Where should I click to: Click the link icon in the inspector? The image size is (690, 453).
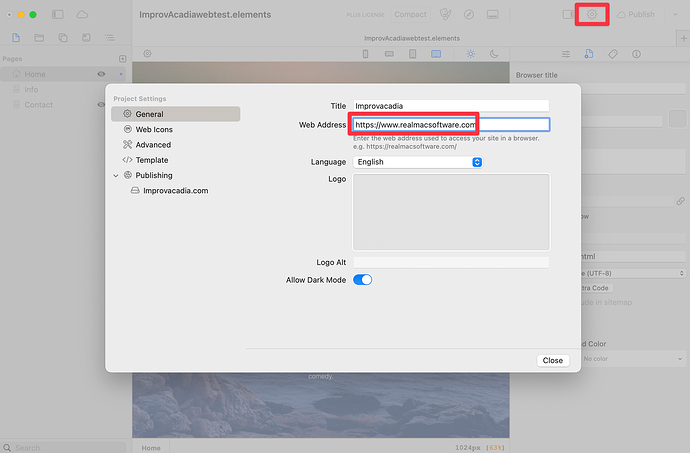680,202
